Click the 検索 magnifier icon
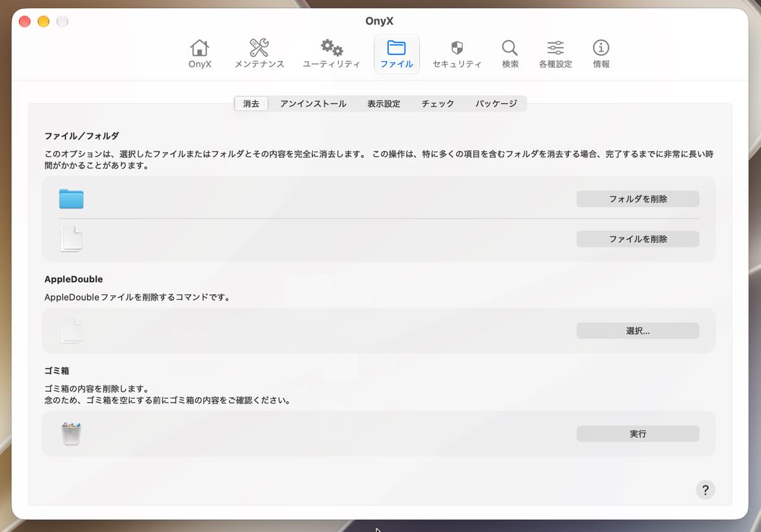This screenshot has height=532, width=761. (510, 48)
